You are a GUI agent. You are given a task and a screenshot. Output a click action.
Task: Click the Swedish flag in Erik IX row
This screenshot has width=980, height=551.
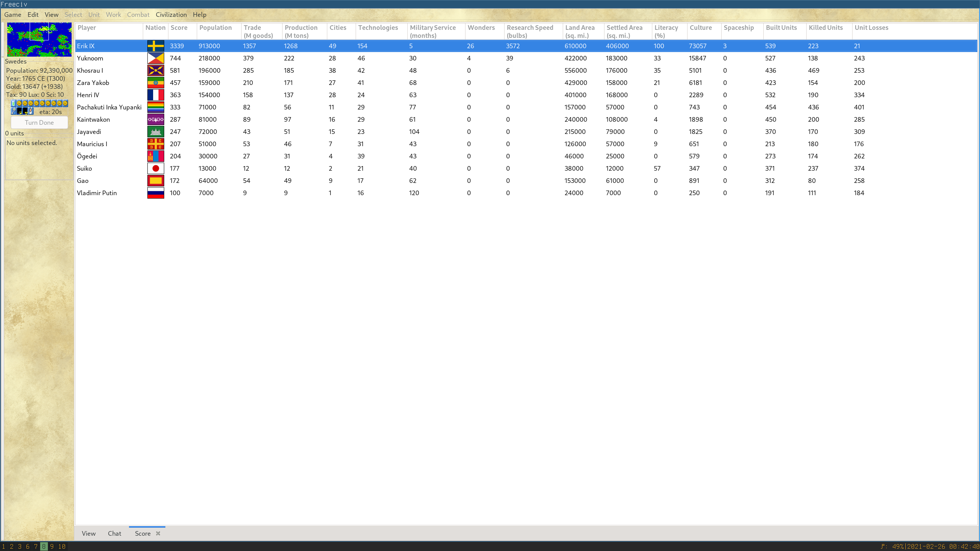(155, 46)
